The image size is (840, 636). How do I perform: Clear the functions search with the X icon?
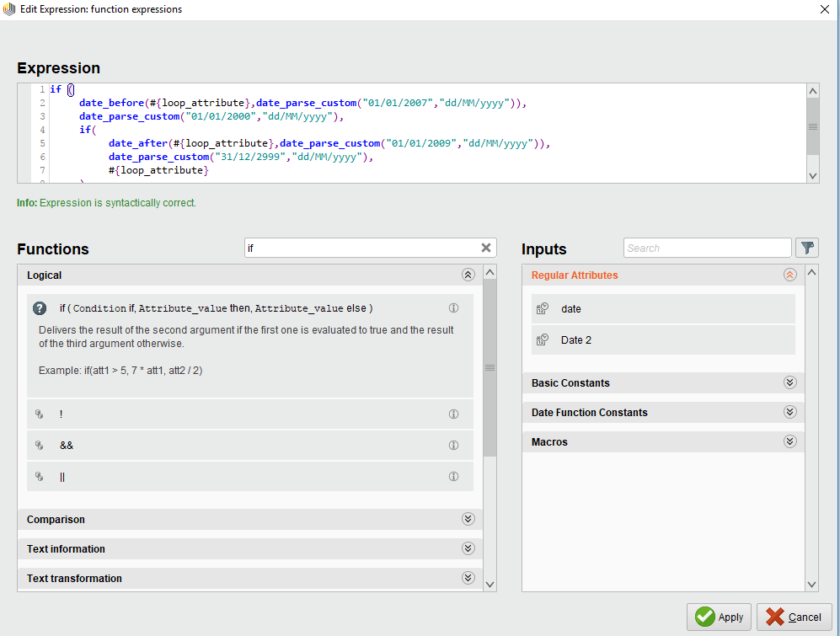pos(486,248)
